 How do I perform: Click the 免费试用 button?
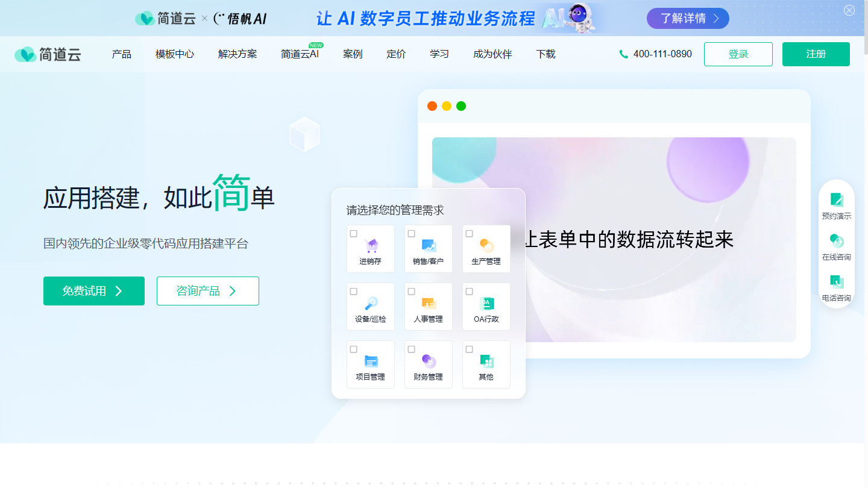pos(94,291)
